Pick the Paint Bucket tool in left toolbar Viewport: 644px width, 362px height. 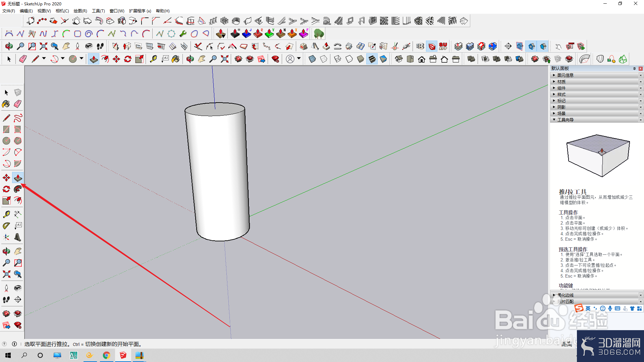[x=6, y=104]
